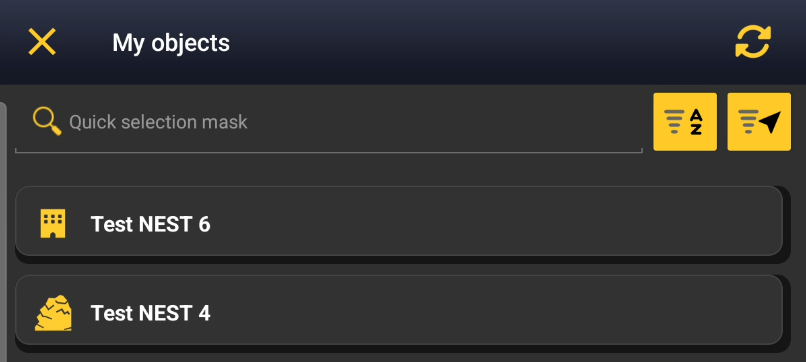The width and height of the screenshot is (806, 362).
Task: Click the underline of the search field
Action: point(328,152)
